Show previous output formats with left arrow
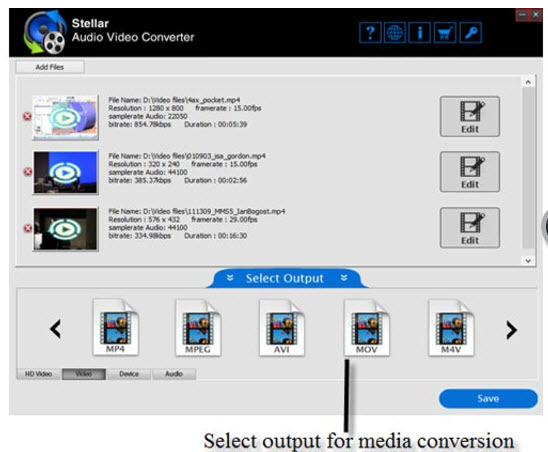Viewport: 548px width, 452px height. click(x=56, y=329)
